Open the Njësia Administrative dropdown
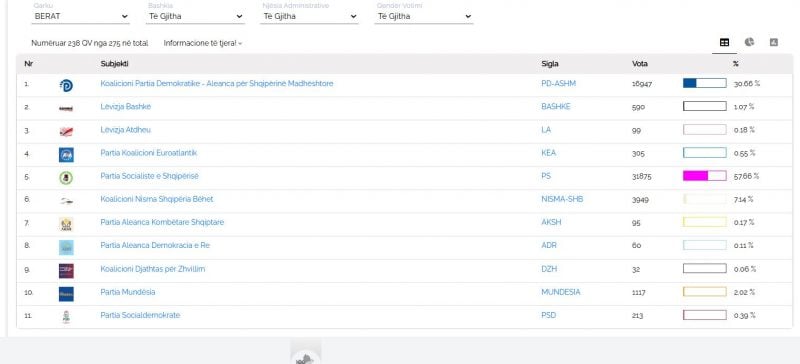This screenshot has height=364, width=800. pos(310,16)
